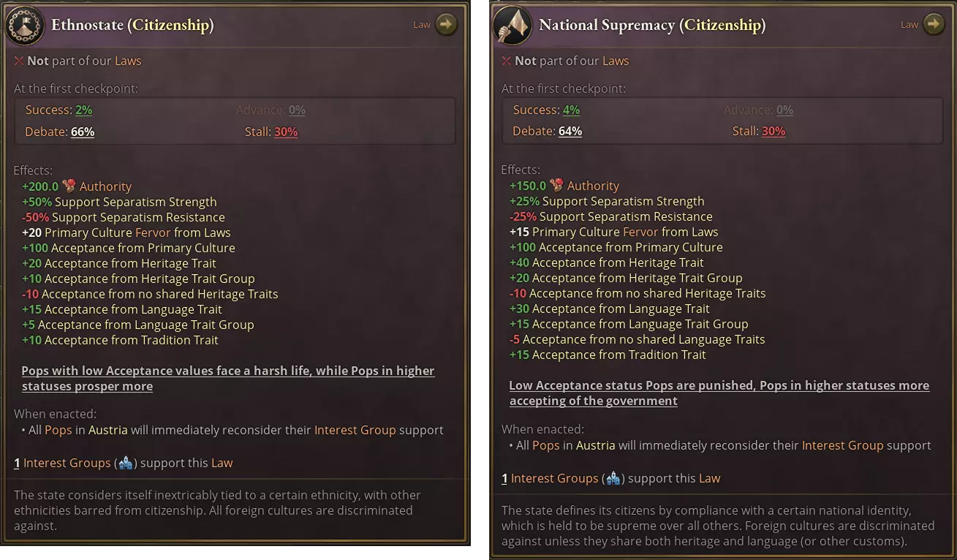Click the National Supremacy law emblem icon
Image resolution: width=957 pixels, height=560 pixels.
coord(512,26)
